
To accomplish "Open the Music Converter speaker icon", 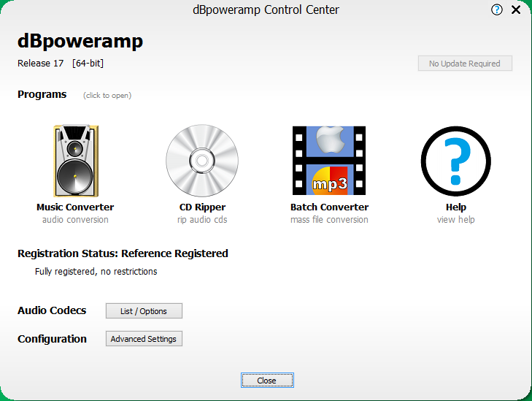I will point(76,161).
